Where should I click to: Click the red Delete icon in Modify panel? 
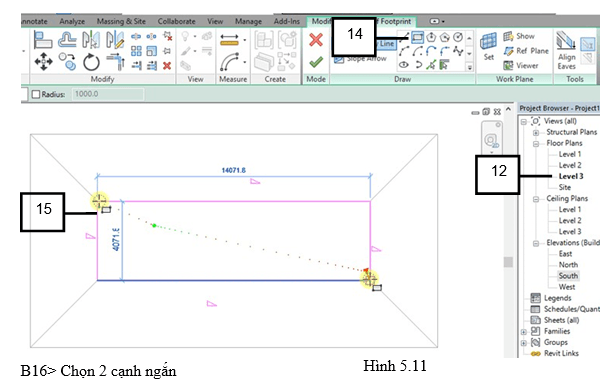pos(167,65)
